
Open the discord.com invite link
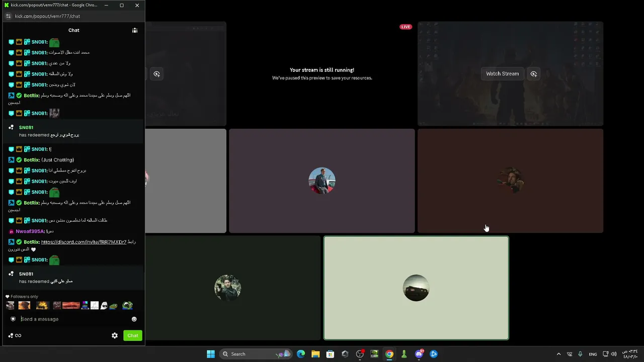pyautogui.click(x=84, y=242)
